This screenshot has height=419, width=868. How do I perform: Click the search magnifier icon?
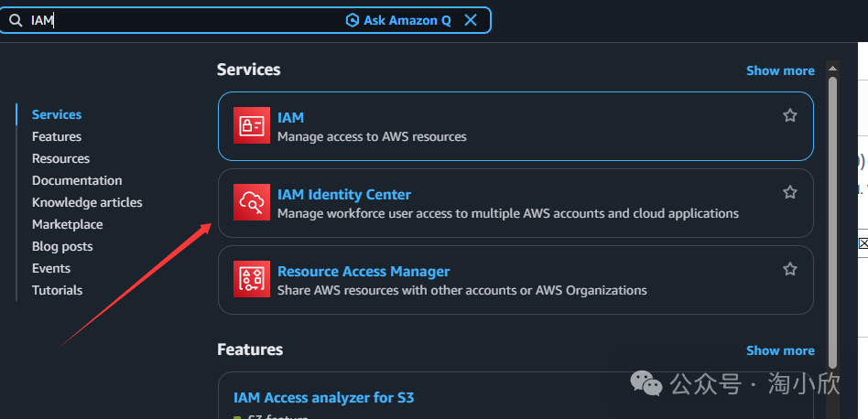pyautogui.click(x=16, y=20)
